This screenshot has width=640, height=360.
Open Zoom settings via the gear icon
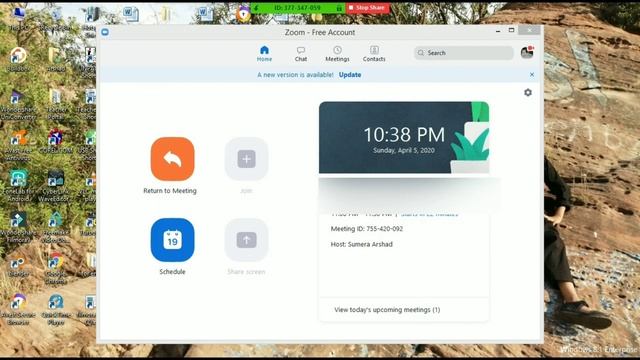pos(528,93)
